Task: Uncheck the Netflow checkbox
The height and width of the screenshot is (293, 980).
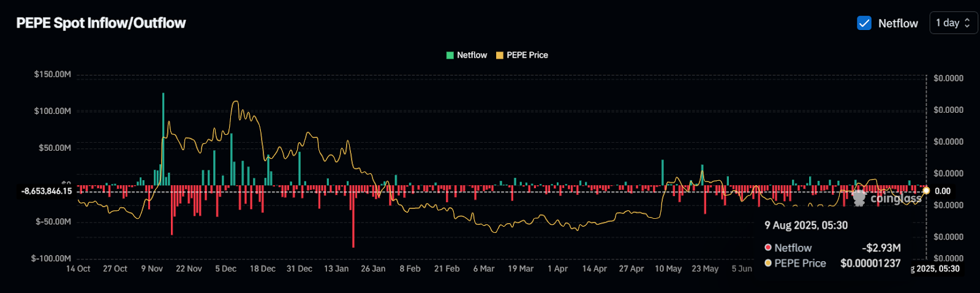Action: point(864,23)
